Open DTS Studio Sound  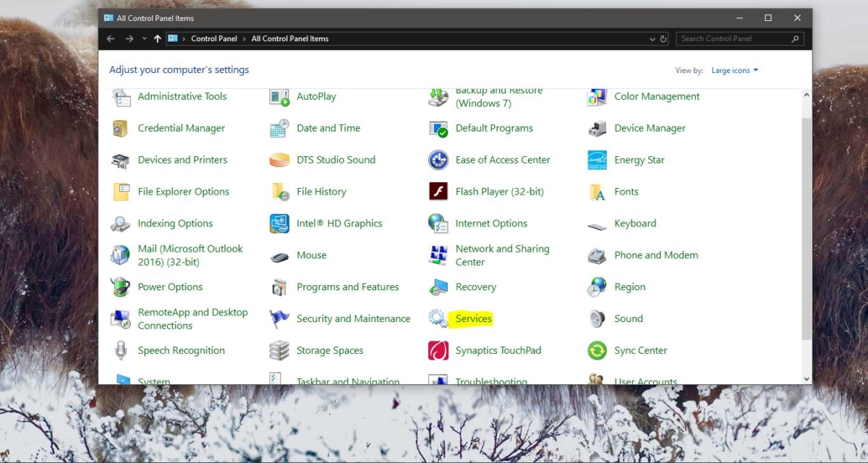[336, 160]
